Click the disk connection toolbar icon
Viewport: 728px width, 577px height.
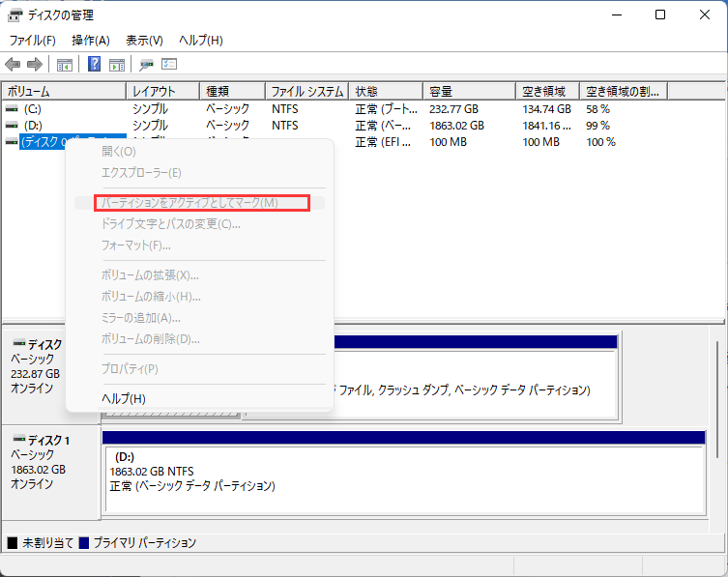pyautogui.click(x=146, y=65)
